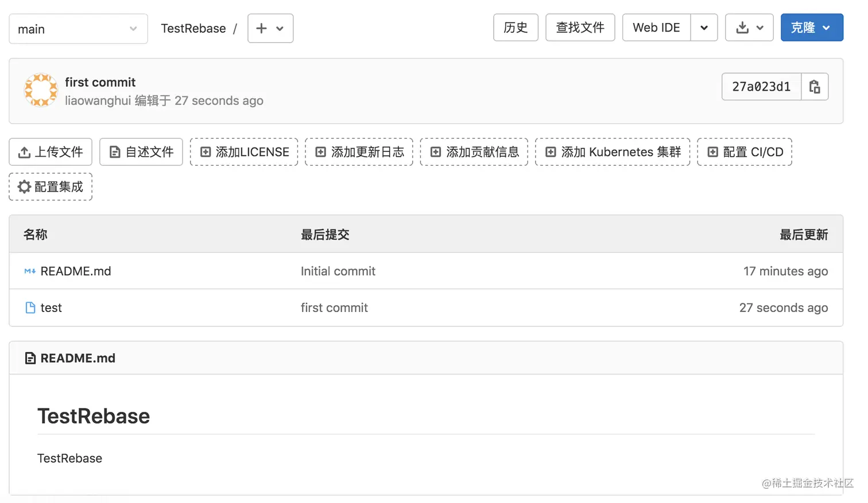
Task: Click the 添加更新日志 changelog button
Action: tap(359, 152)
